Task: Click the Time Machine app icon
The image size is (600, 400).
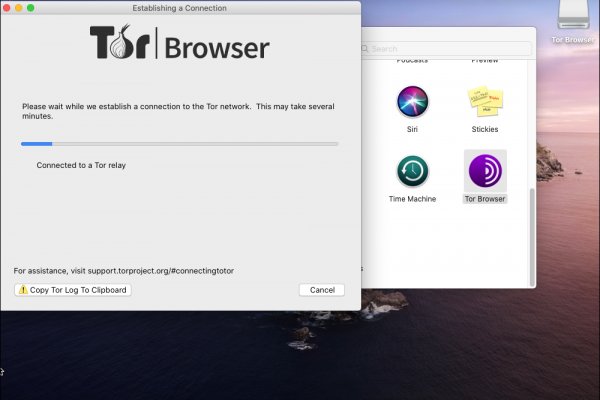Action: (412, 171)
